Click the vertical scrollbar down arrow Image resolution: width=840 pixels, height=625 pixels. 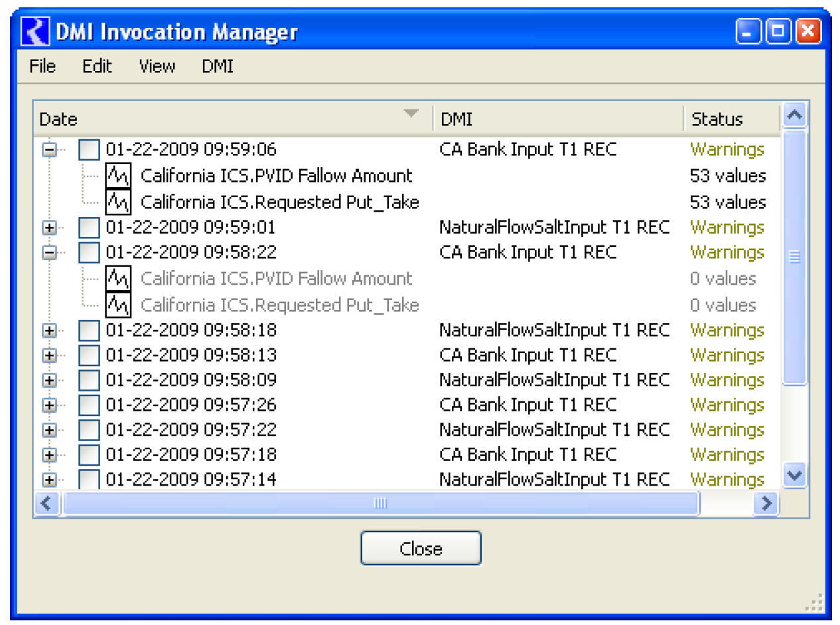pyautogui.click(x=794, y=475)
